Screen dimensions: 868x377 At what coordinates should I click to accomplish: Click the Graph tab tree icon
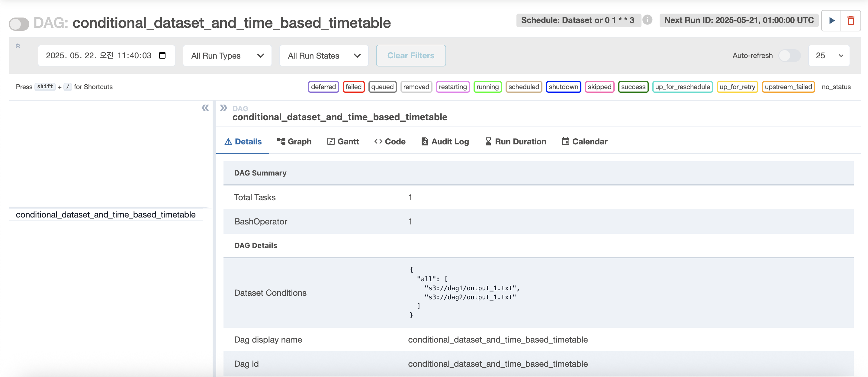pos(281,141)
